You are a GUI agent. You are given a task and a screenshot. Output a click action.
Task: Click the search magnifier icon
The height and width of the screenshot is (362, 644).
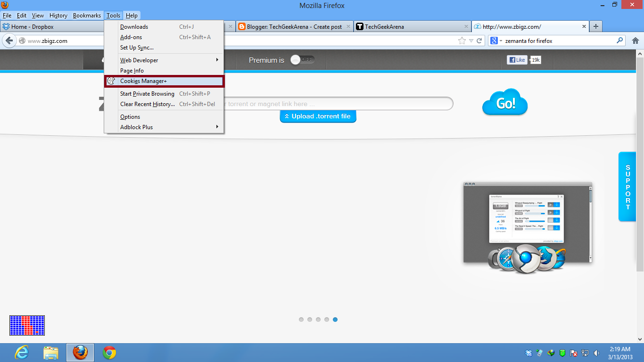pos(620,41)
